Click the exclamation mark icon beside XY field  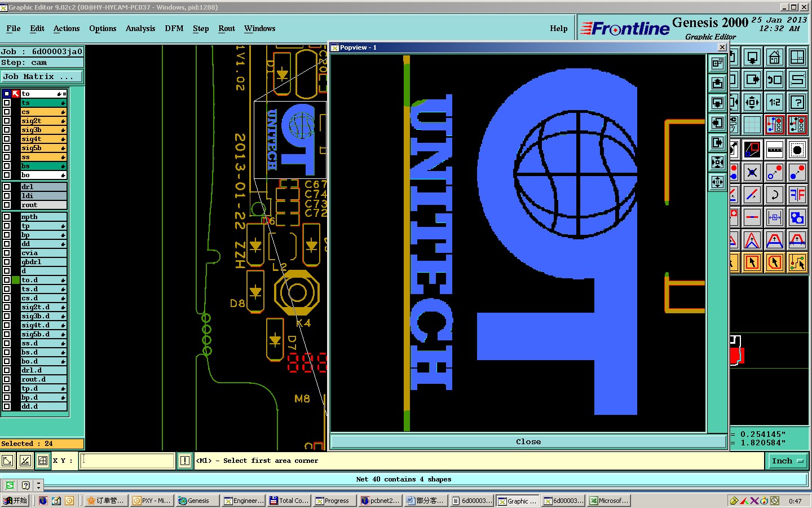[184, 461]
